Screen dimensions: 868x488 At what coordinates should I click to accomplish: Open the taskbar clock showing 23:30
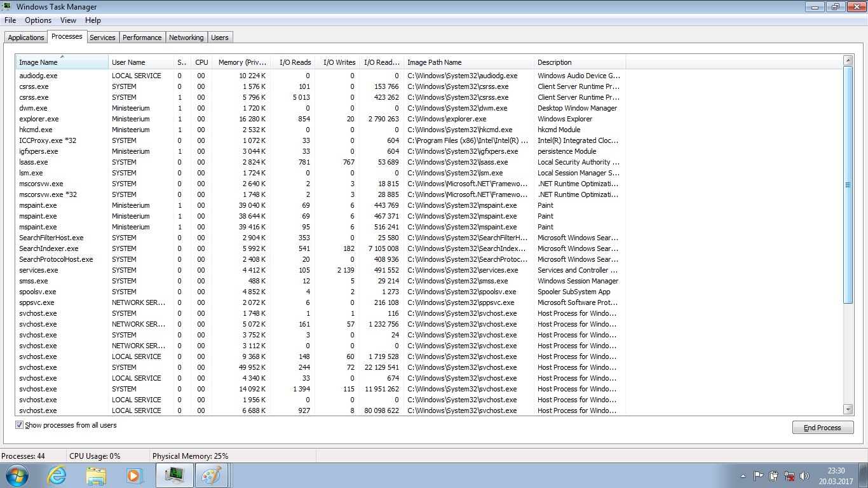(836, 475)
